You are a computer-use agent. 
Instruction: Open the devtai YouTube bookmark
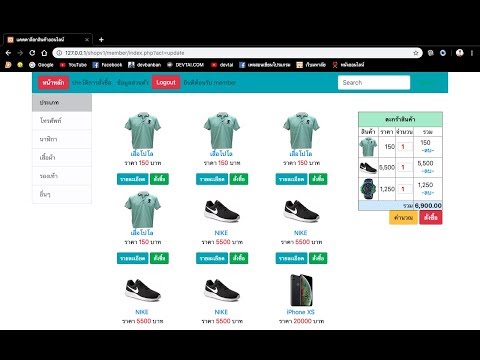coord(222,65)
